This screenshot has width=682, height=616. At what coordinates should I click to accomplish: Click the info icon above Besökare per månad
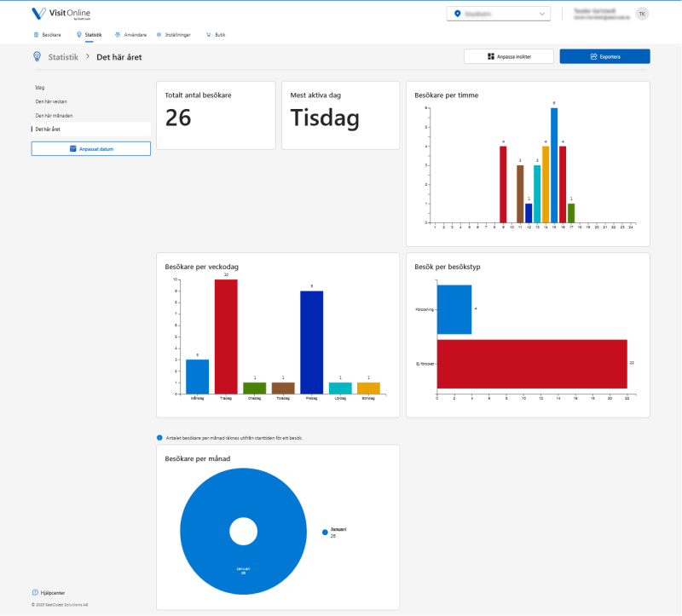[x=159, y=438]
